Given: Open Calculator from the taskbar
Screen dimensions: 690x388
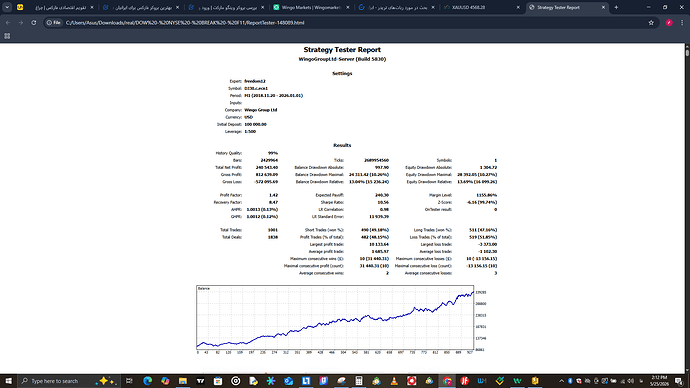Looking at the screenshot, I should coord(359,381).
